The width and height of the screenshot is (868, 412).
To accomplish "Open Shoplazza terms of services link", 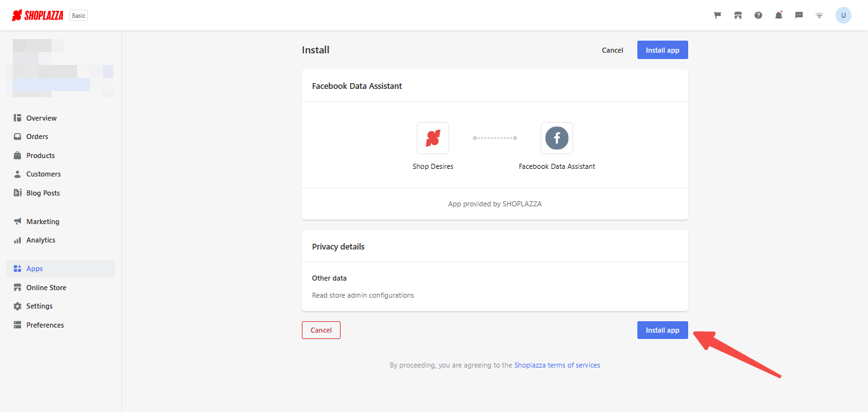I will pos(557,365).
